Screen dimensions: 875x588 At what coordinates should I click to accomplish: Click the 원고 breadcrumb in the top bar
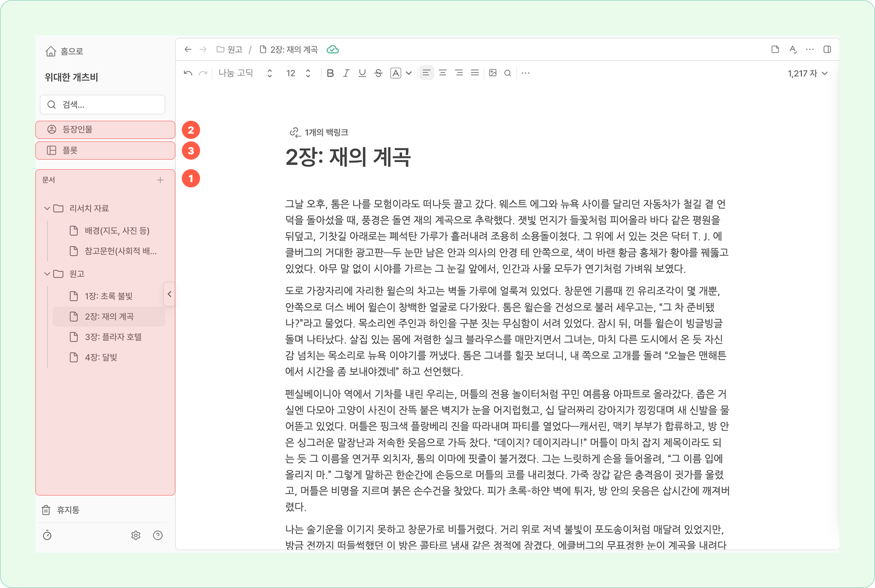(x=230, y=50)
